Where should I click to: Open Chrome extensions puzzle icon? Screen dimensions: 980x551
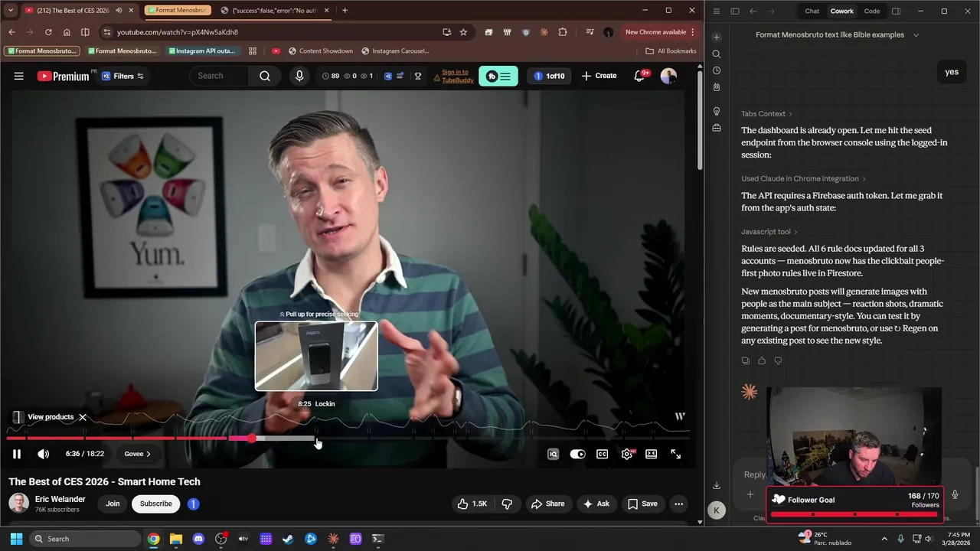coord(563,32)
